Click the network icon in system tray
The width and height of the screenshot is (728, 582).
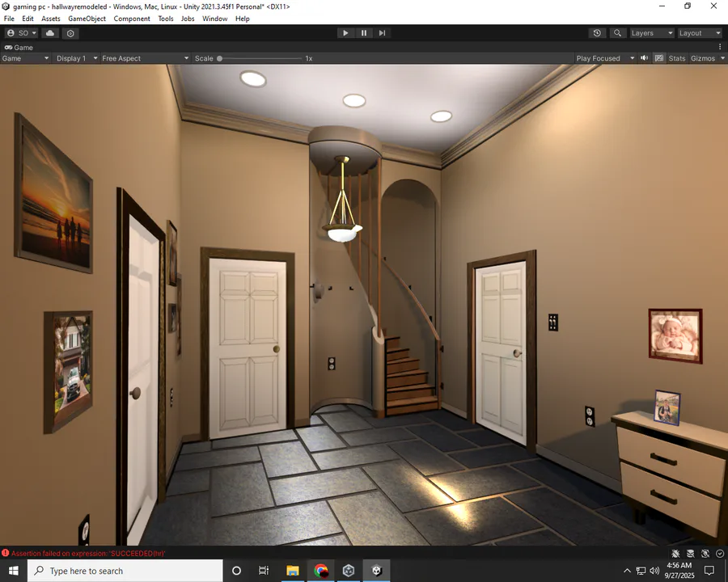[641, 571]
